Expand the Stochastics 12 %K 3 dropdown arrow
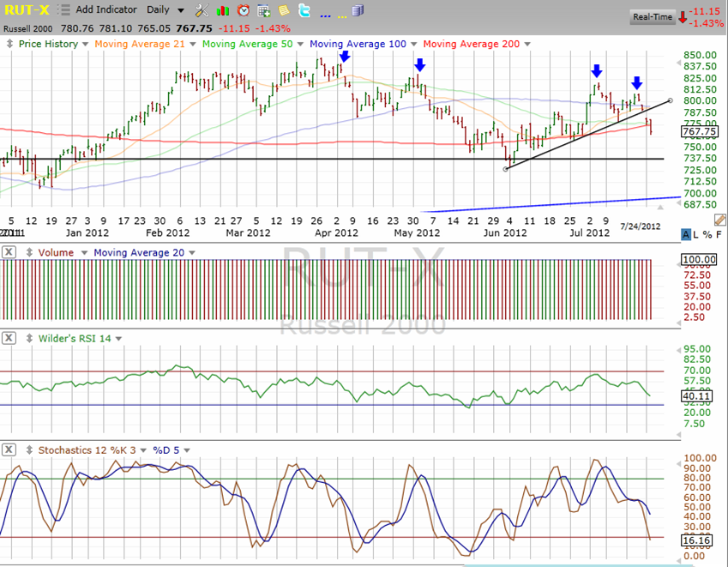The height and width of the screenshot is (567, 728). pos(143,450)
